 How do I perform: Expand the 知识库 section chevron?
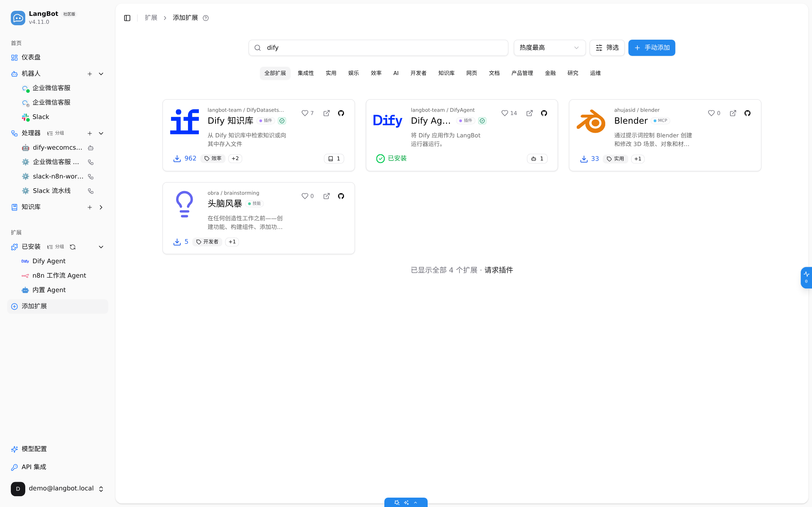tap(101, 207)
